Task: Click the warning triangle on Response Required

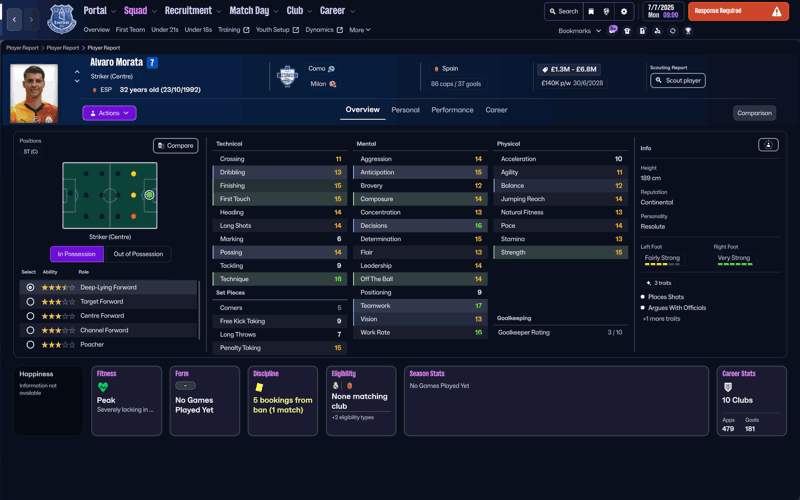Action: [x=777, y=11]
